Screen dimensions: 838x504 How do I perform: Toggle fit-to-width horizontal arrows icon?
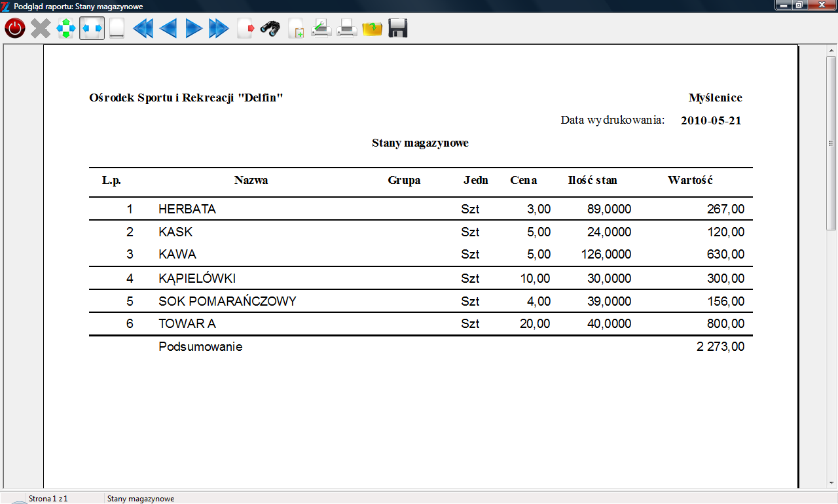[92, 28]
